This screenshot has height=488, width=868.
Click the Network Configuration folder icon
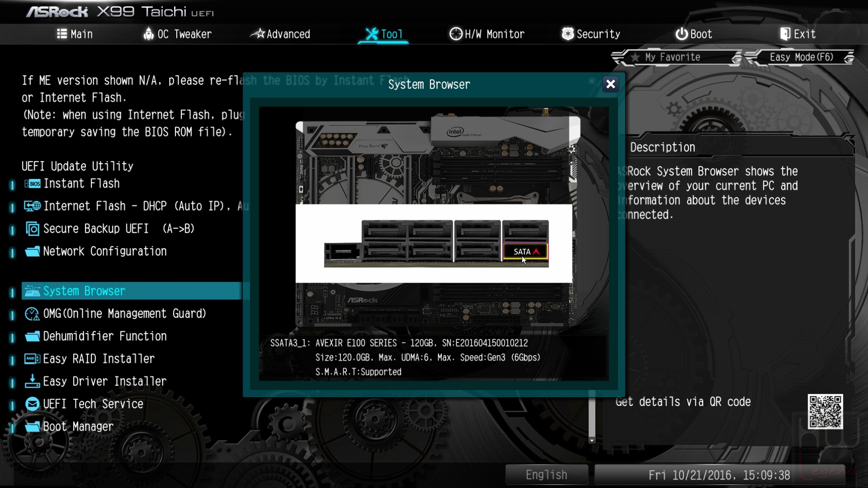32,251
